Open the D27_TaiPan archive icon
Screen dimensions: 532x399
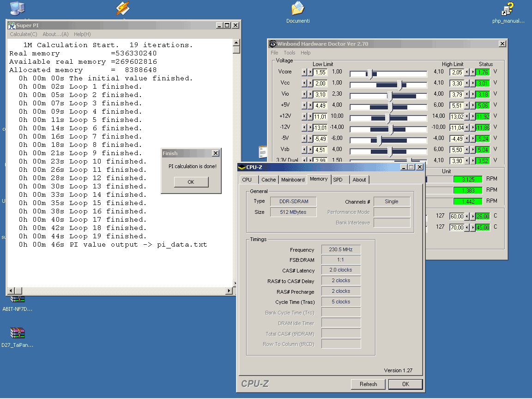[x=17, y=333]
